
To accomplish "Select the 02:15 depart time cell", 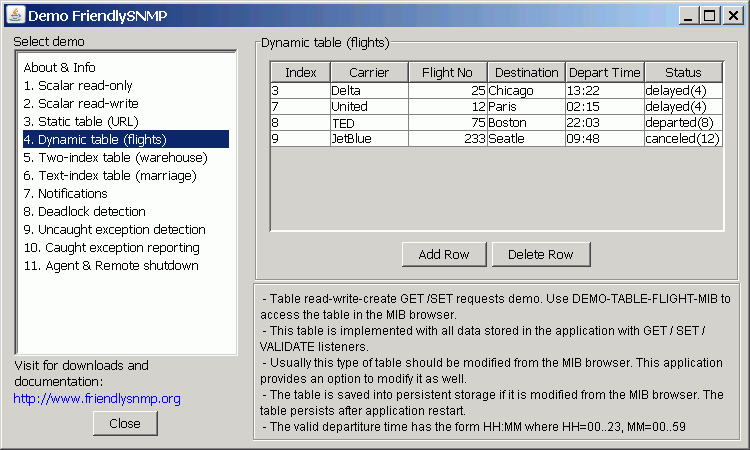I will click(x=605, y=106).
